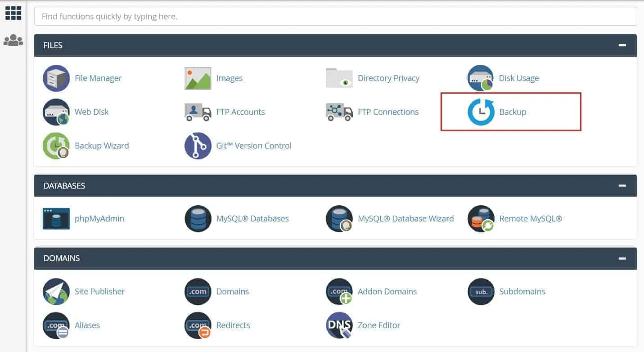Open the Domains .com icon
This screenshot has height=352, width=644.
pos(198,292)
